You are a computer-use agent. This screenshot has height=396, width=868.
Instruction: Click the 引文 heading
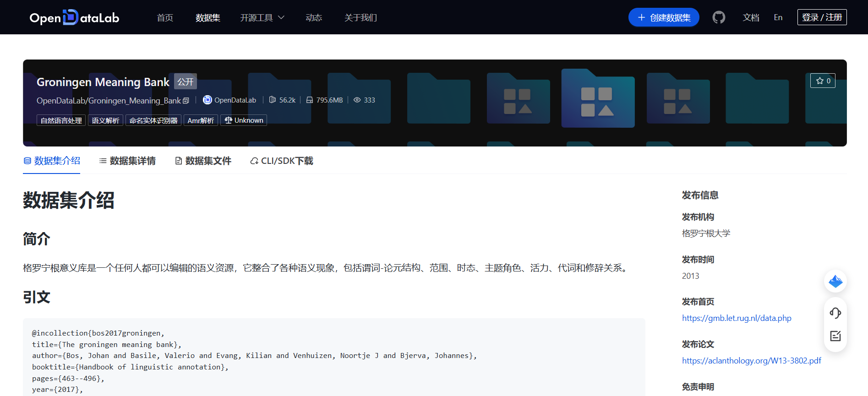click(37, 297)
